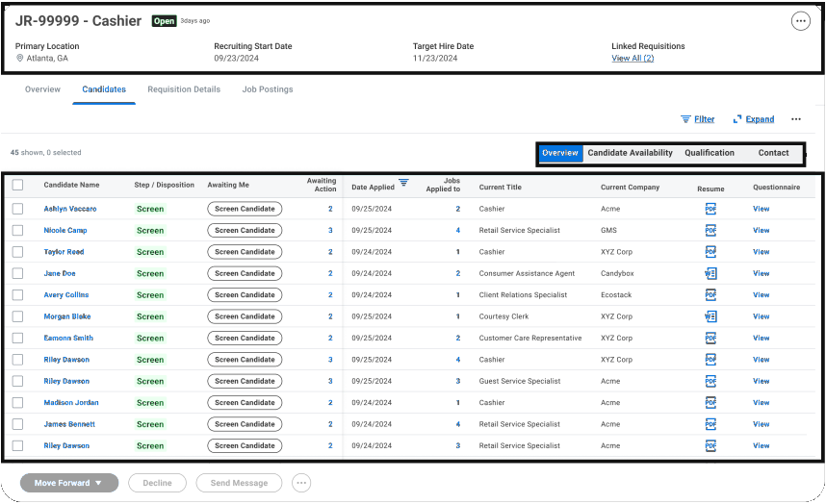View Madison Jordan's questionnaire
Viewport: 826px width, 504px height.
[761, 402]
